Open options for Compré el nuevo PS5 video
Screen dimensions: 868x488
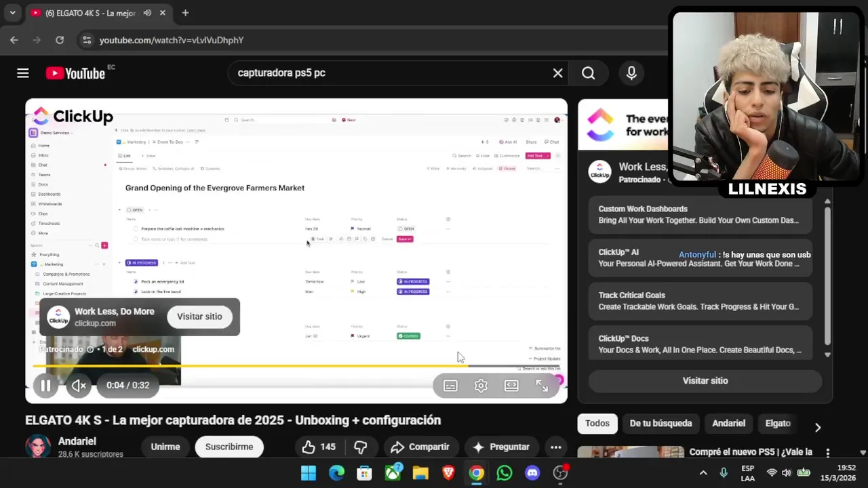click(x=827, y=453)
